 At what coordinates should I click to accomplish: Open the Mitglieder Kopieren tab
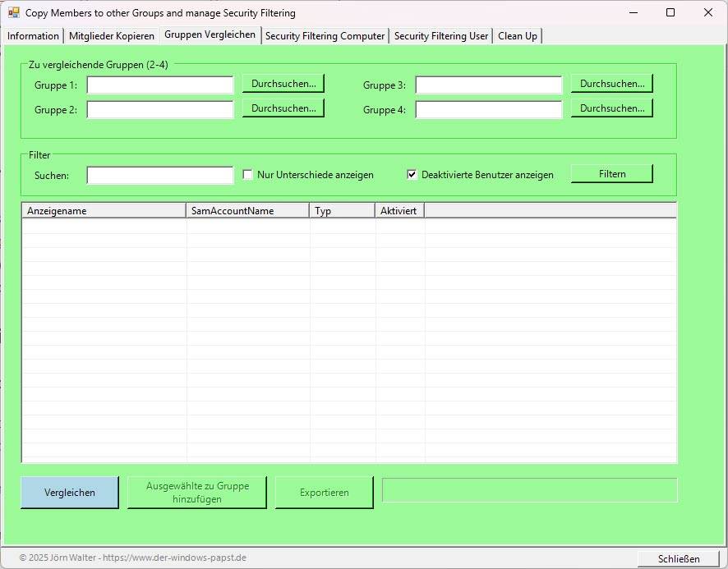pos(111,36)
